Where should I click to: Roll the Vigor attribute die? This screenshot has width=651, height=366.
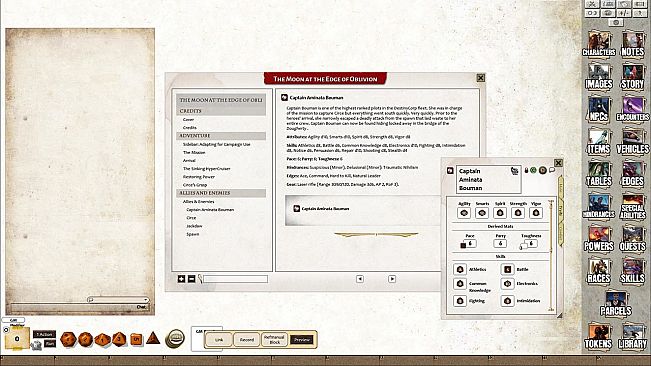[x=536, y=213]
